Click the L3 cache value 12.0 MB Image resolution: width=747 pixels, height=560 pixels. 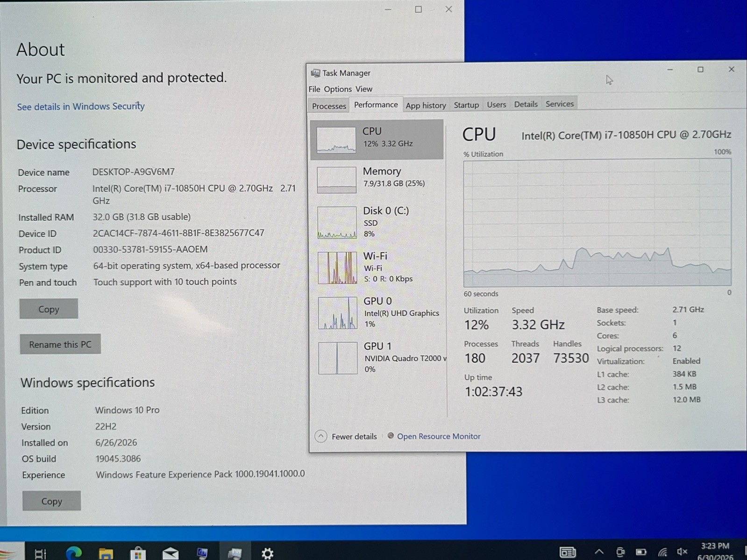pos(686,399)
